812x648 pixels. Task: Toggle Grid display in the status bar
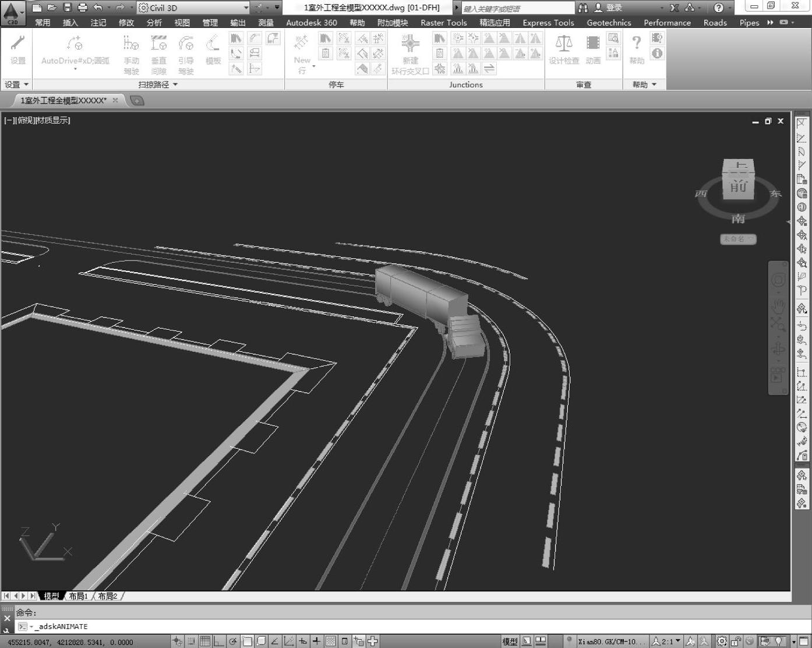pos(204,642)
